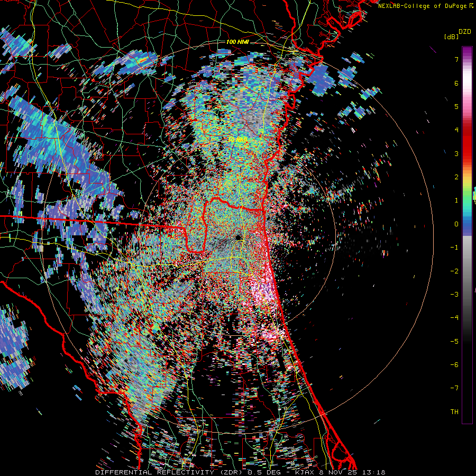Click the 0 dB scale label
This screenshot has width=476, height=476.
point(456,224)
